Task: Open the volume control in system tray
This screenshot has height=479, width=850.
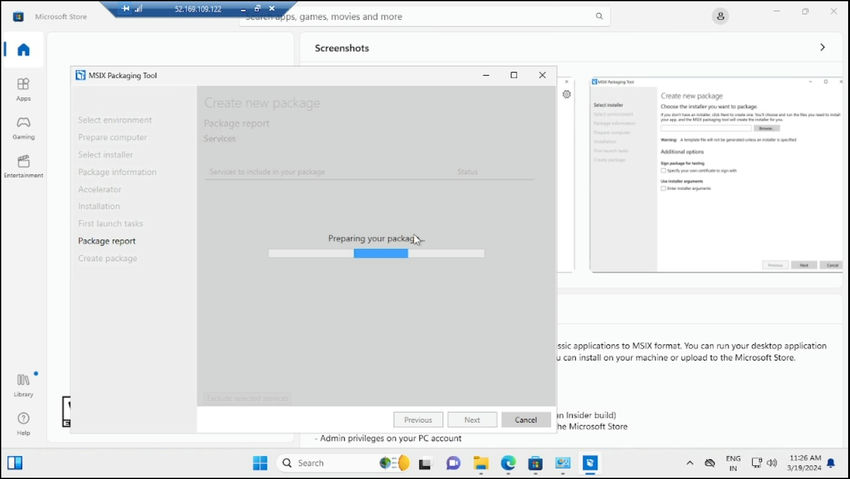Action: click(x=772, y=463)
